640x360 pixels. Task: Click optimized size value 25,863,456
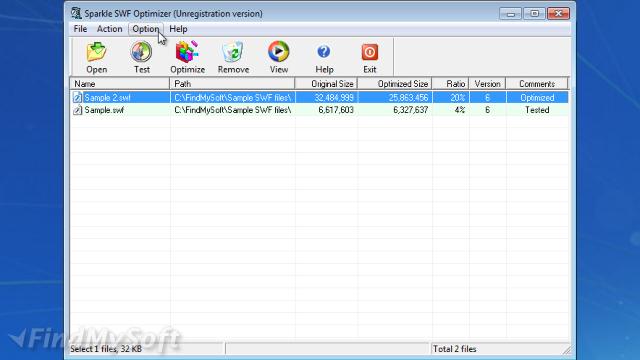tap(408, 98)
